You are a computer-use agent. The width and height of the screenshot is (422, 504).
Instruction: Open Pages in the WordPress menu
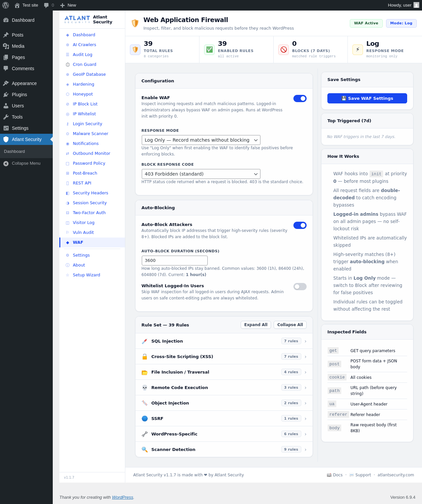(x=26, y=57)
